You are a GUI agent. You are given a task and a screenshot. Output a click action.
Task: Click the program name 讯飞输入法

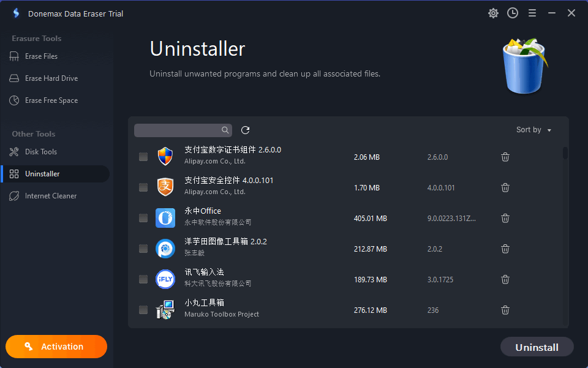(x=204, y=272)
